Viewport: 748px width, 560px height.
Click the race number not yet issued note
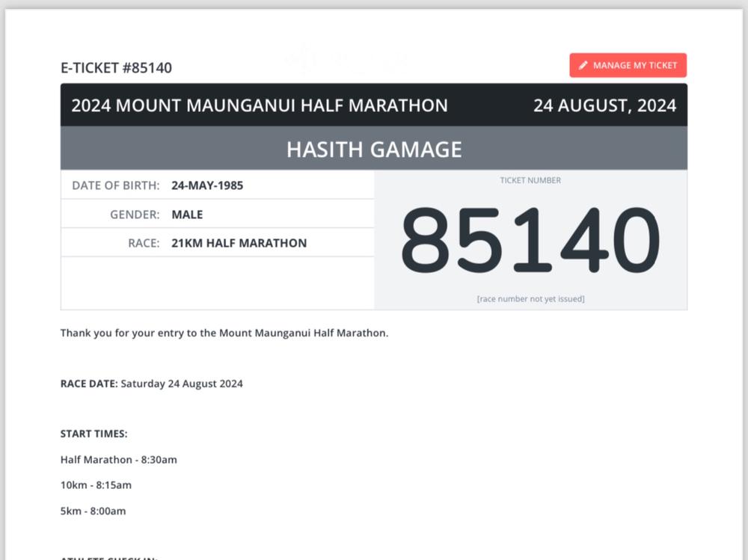tap(530, 299)
